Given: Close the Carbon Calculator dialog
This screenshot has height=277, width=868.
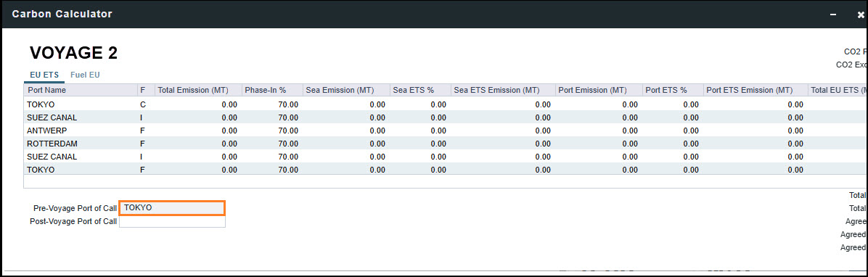Looking at the screenshot, I should pyautogui.click(x=860, y=15).
